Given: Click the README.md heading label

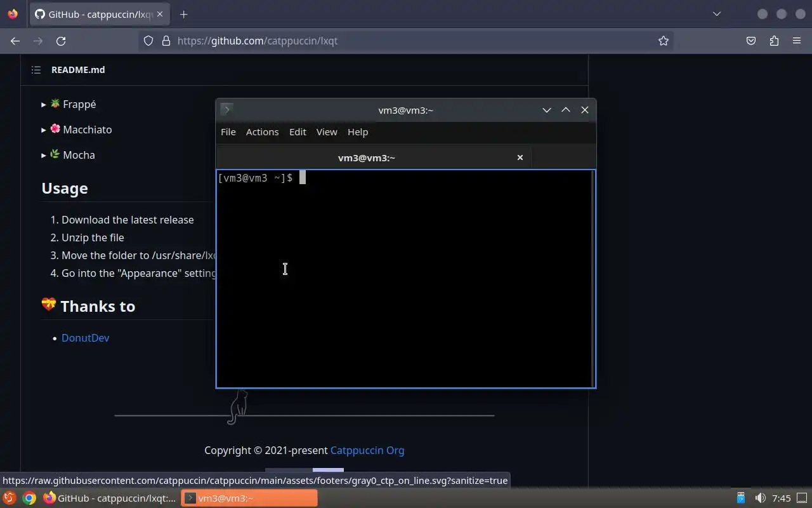Looking at the screenshot, I should pyautogui.click(x=78, y=70).
